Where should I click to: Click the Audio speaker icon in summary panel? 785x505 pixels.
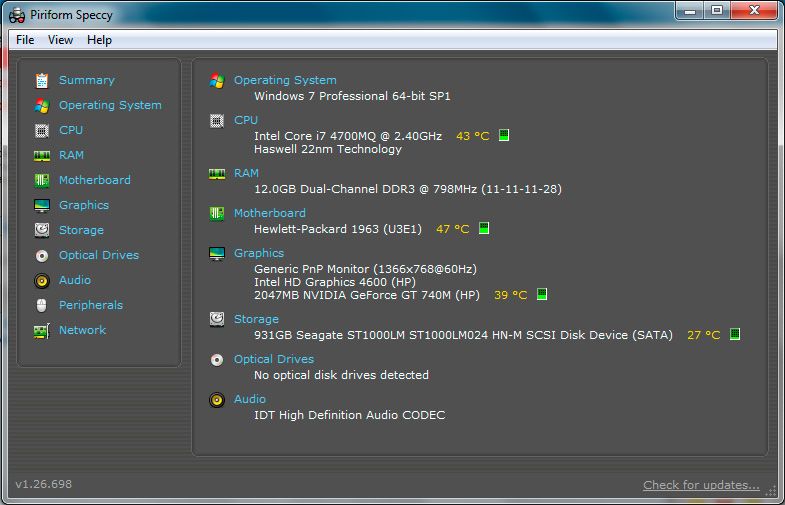(x=217, y=400)
